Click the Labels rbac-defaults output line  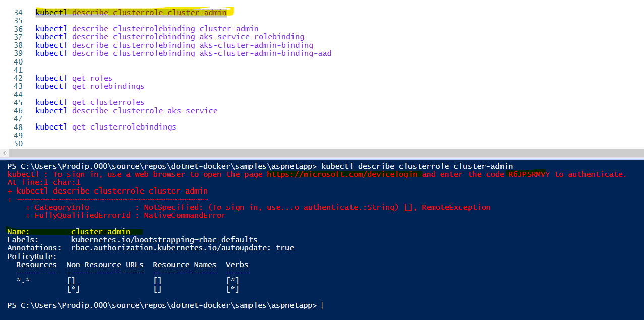pos(132,240)
